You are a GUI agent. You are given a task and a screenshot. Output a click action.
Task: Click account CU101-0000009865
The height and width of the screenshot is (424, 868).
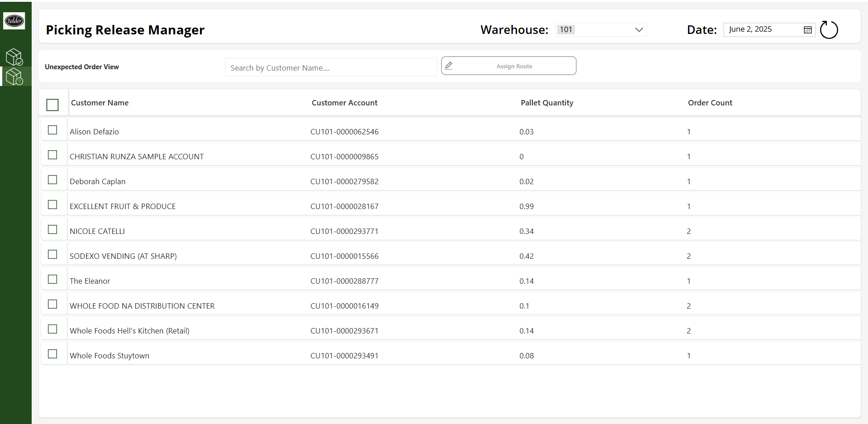344,157
